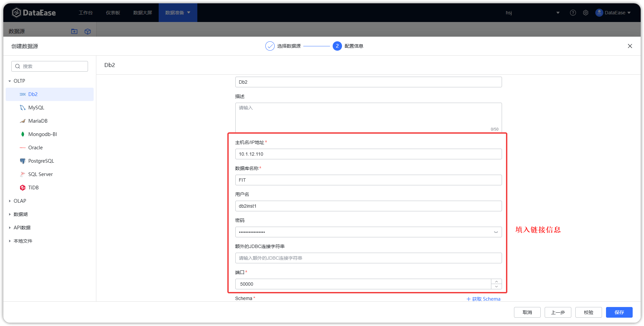The width and height of the screenshot is (644, 326).
Task: Click the 密码 password field
Action: (x=368, y=232)
